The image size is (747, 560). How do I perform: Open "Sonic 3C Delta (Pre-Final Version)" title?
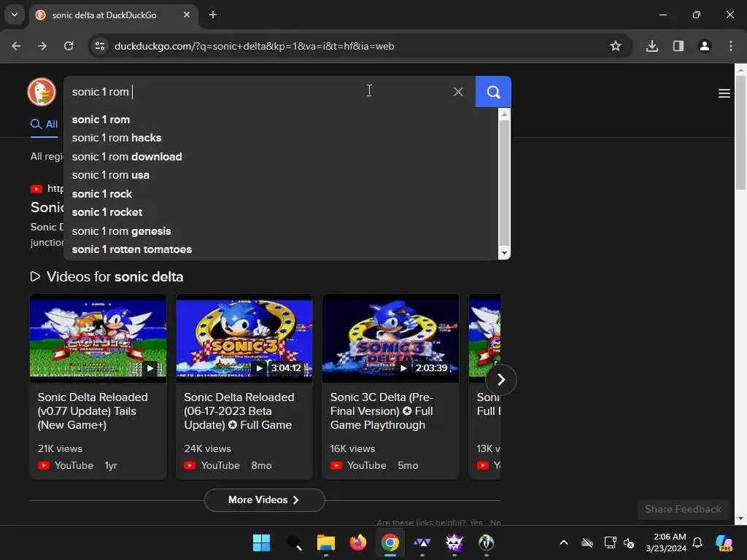(382, 411)
